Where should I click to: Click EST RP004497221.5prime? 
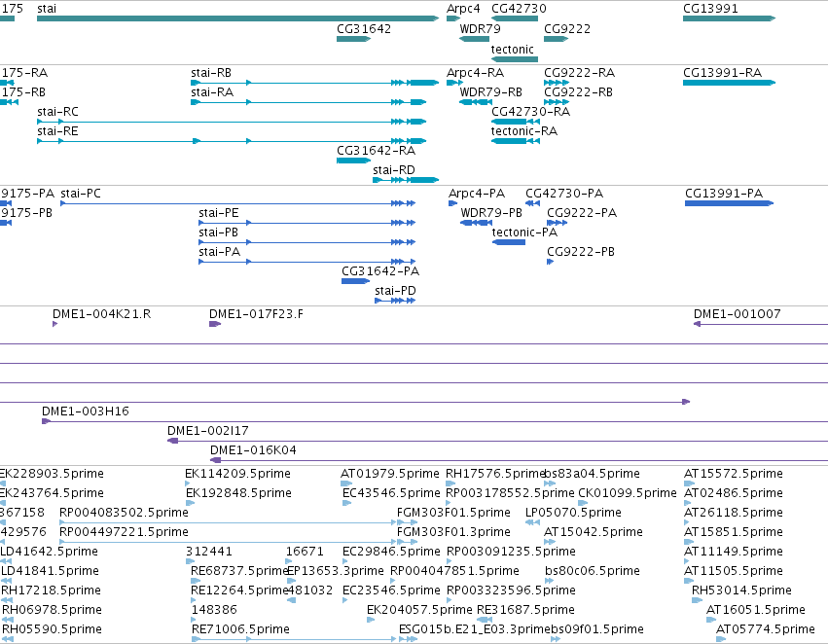[228, 542]
